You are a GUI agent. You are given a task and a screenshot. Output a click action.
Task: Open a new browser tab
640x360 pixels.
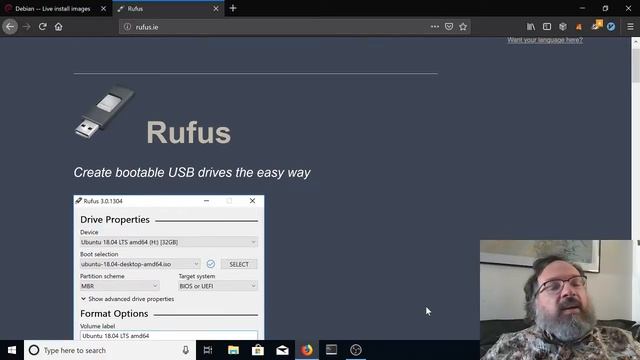[233, 8]
